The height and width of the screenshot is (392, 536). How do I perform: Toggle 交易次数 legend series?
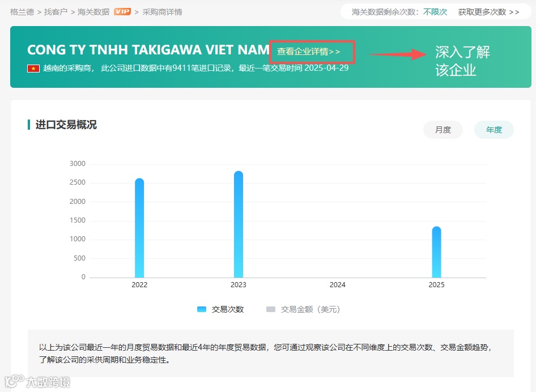(x=220, y=309)
